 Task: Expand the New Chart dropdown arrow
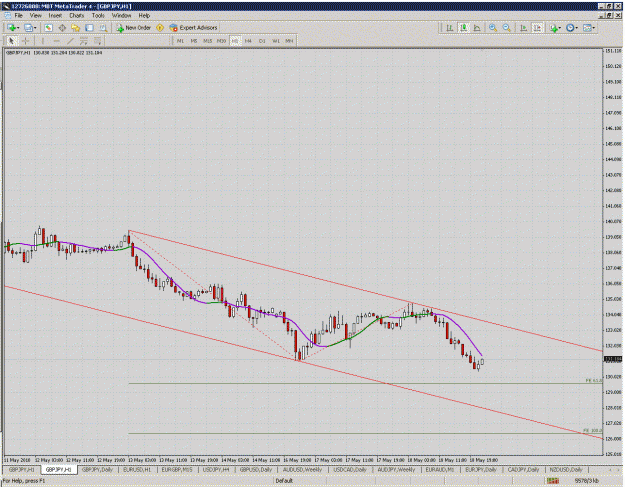[18, 28]
